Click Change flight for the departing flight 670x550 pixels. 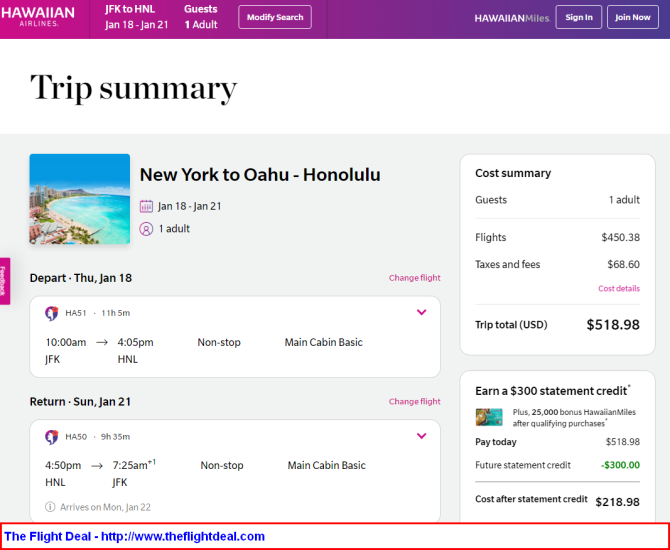tap(414, 278)
